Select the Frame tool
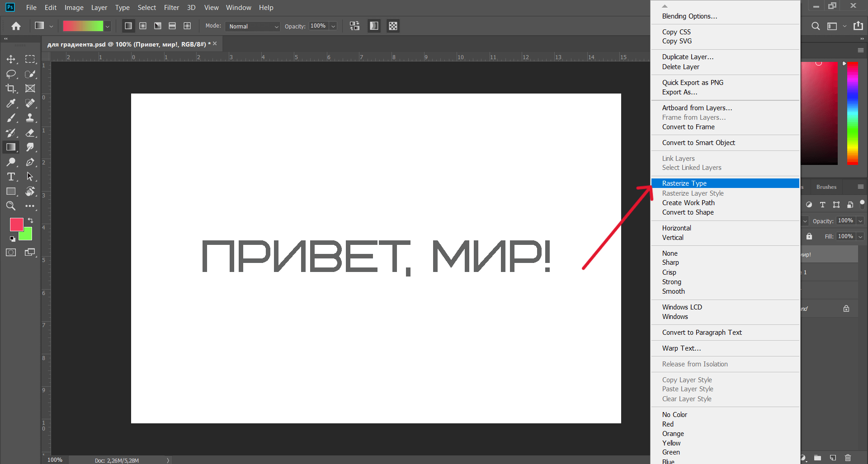 [30, 89]
